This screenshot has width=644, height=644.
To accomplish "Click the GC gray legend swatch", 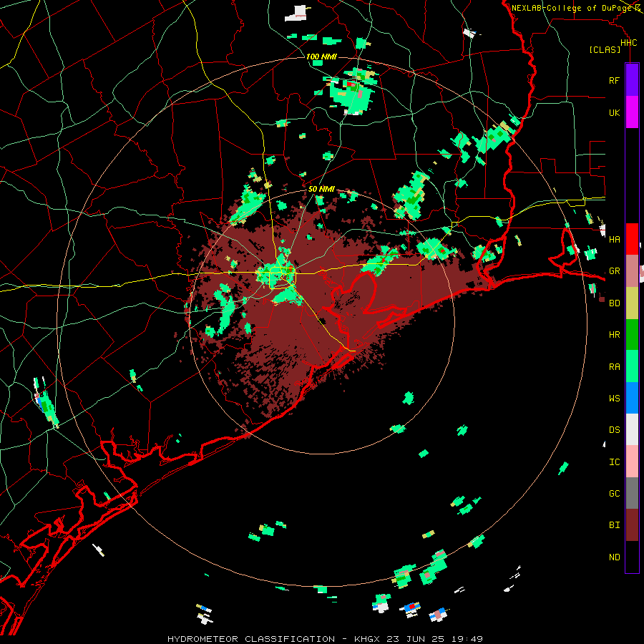I will click(x=632, y=493).
